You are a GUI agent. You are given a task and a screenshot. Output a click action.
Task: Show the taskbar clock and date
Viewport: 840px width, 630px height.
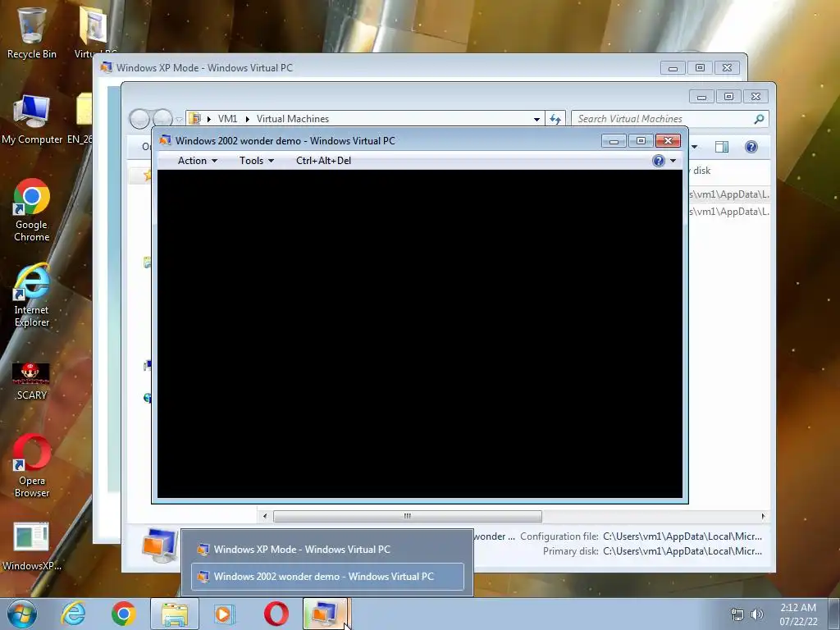pos(798,614)
